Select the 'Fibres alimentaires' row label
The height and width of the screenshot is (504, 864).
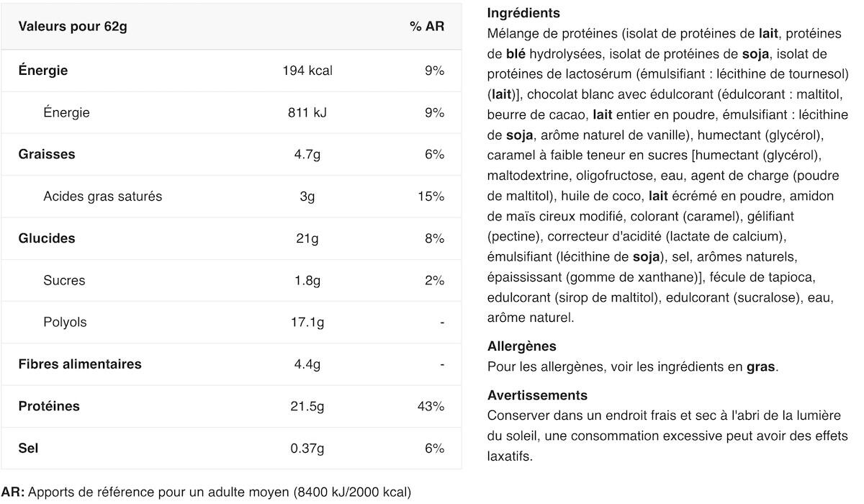coord(80,364)
